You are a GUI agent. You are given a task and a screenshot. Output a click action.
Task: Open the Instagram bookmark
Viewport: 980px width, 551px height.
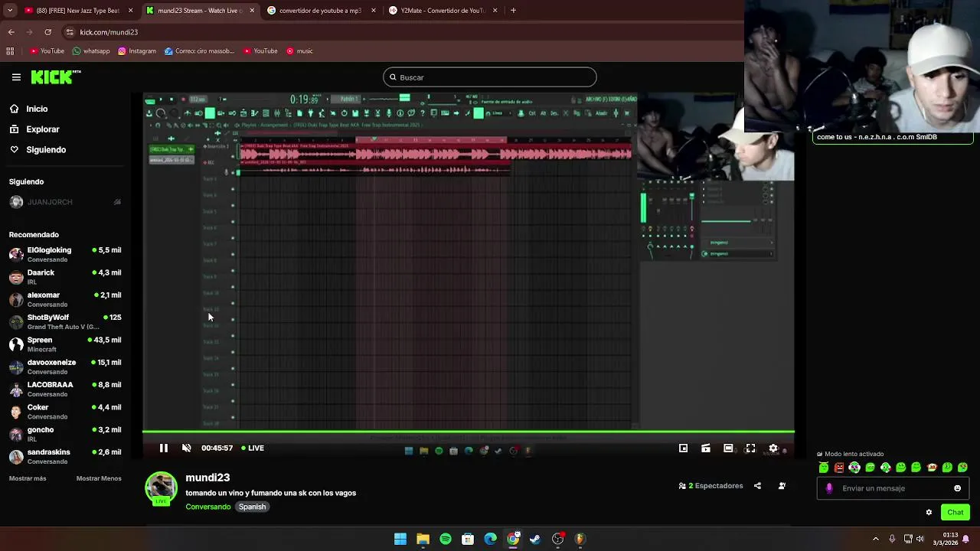(x=137, y=51)
